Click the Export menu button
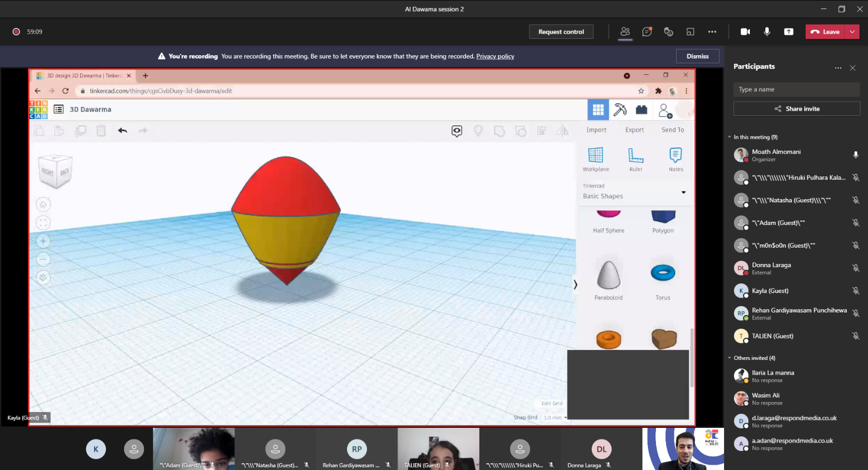The image size is (868, 470). [x=634, y=130]
